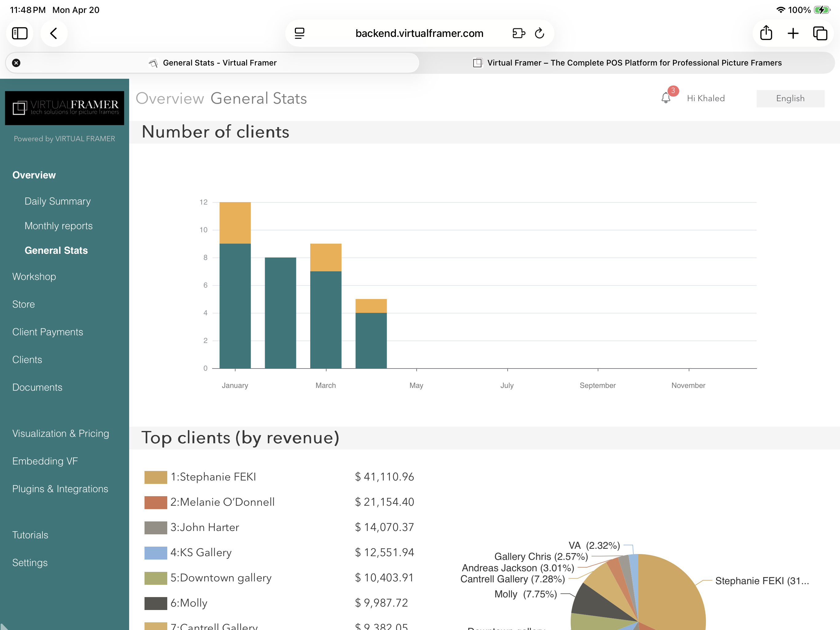Click the 'Cantrell Gallery (7.28%)' pie label
Viewport: 840px width, 630px height.
coord(513,579)
